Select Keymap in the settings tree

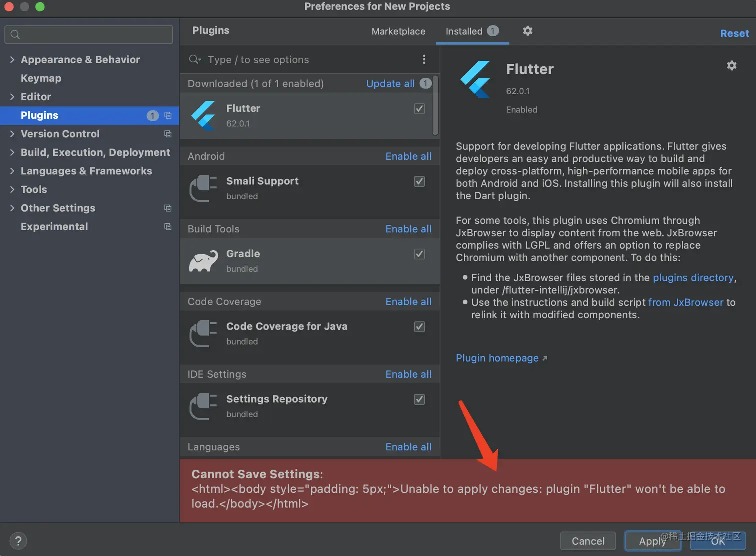tap(41, 78)
